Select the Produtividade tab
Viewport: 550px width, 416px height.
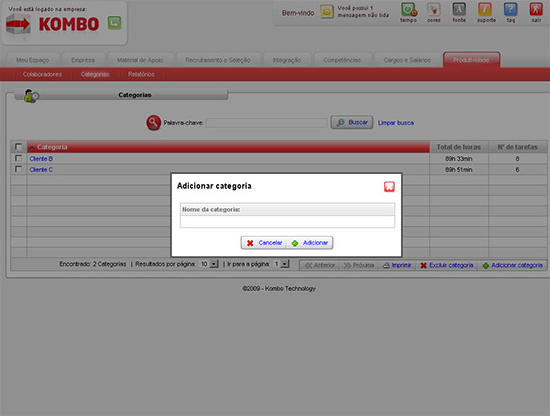(471, 60)
